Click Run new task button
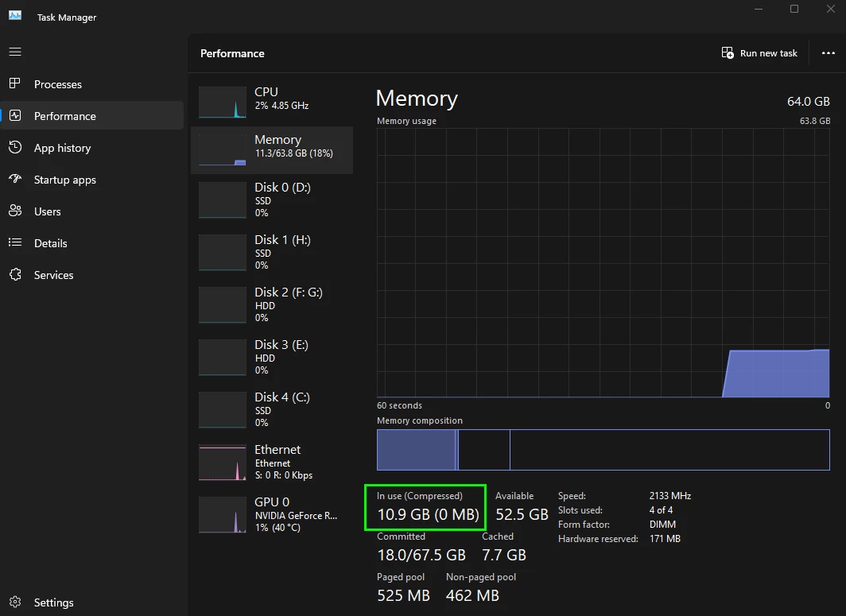The image size is (846, 616). [759, 53]
